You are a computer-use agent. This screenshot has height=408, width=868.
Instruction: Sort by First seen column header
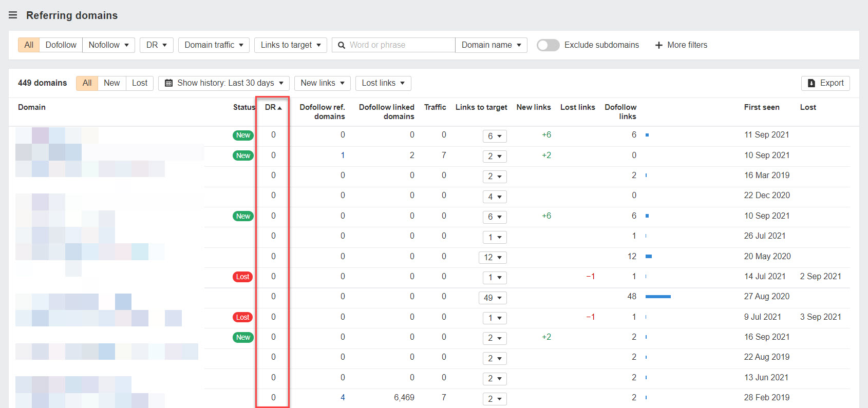[x=761, y=107]
